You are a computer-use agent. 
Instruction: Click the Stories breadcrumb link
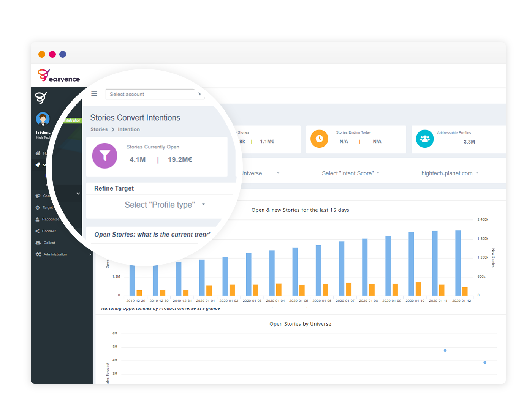tap(99, 129)
